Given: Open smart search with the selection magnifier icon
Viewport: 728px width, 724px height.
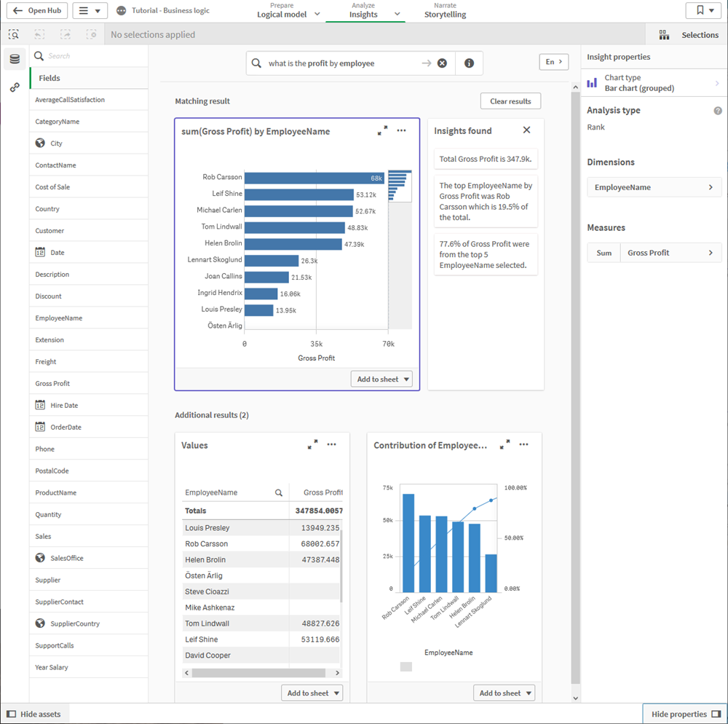Looking at the screenshot, I should coord(13,34).
